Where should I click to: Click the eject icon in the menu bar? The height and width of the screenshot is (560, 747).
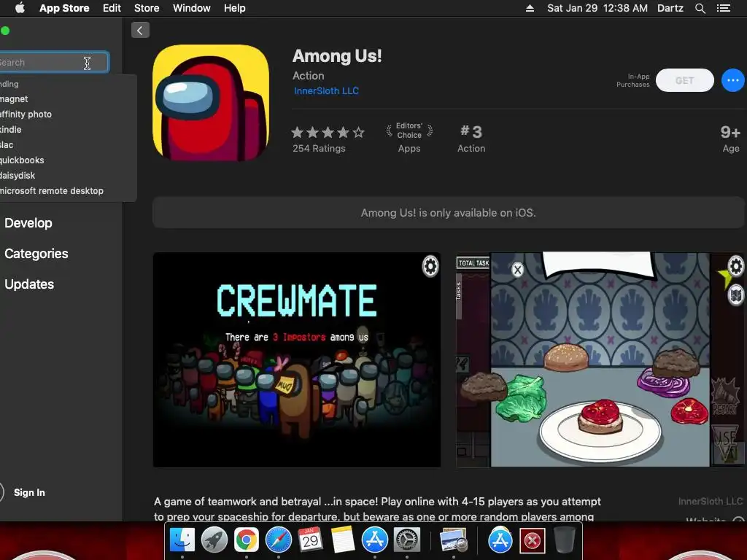coord(530,8)
